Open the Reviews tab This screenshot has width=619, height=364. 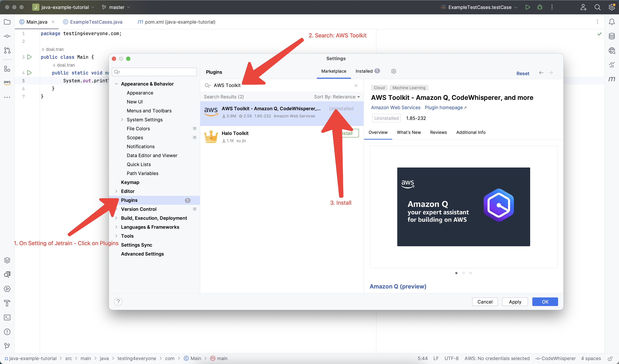point(438,132)
